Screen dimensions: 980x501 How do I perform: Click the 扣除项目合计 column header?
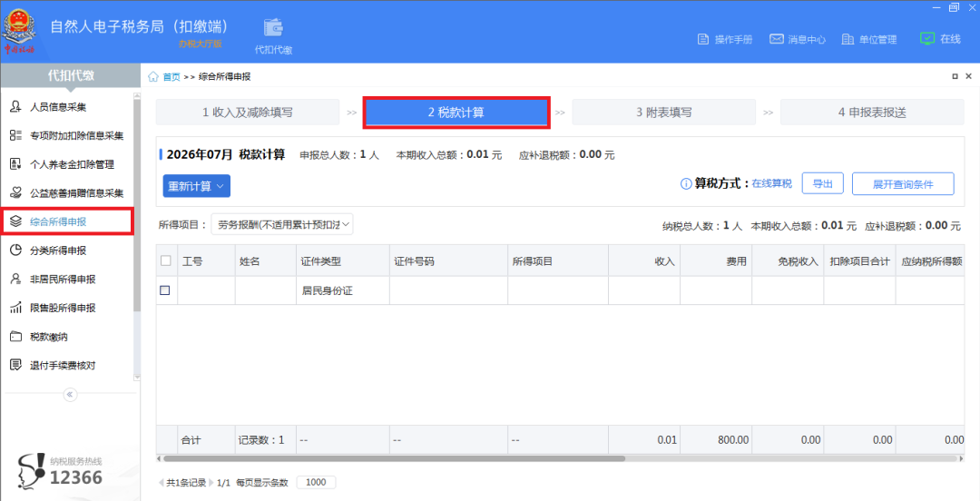[x=860, y=260]
